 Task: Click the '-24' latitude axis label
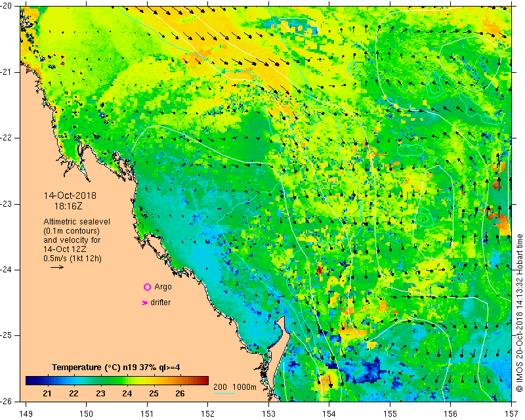coord(7,270)
